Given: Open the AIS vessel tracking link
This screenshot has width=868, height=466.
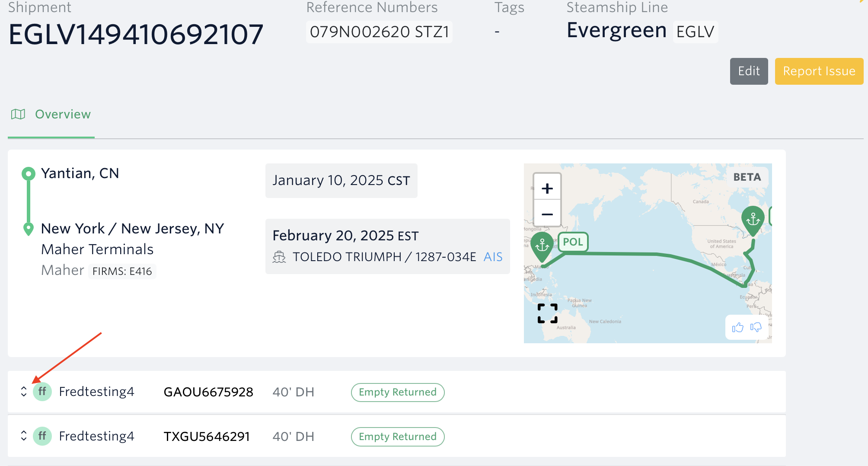Looking at the screenshot, I should [493, 257].
